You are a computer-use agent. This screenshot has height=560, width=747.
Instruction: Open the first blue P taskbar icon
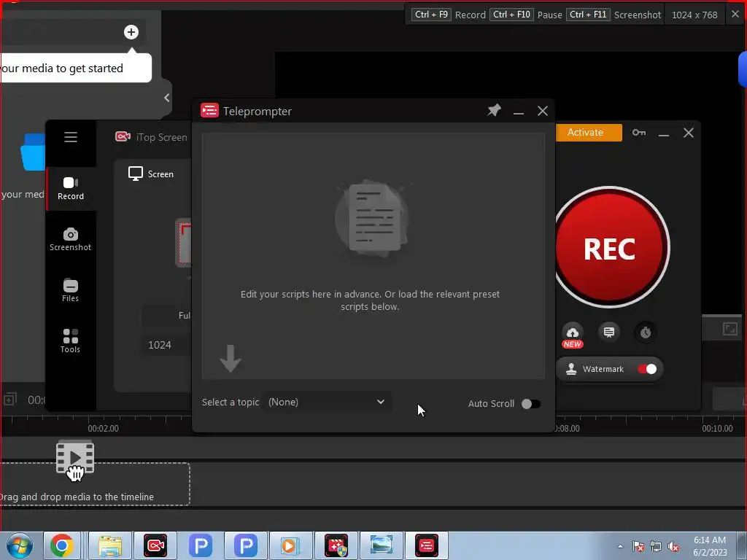click(201, 545)
